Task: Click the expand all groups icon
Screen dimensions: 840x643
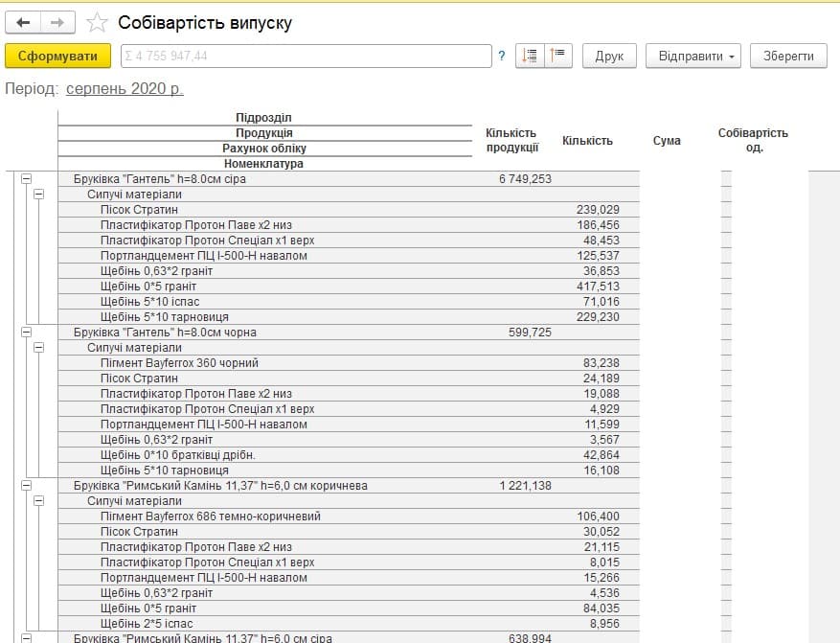Action: 530,56
